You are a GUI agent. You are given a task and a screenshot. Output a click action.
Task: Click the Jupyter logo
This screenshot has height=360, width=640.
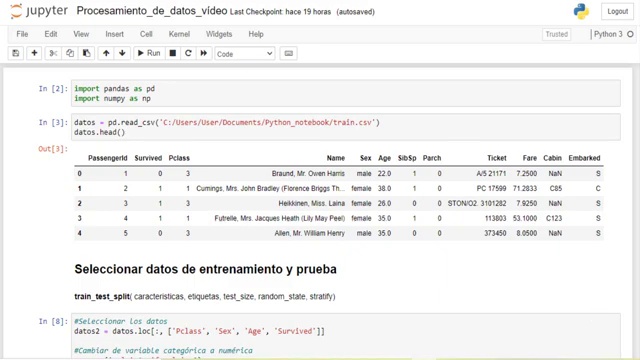(x=39, y=11)
